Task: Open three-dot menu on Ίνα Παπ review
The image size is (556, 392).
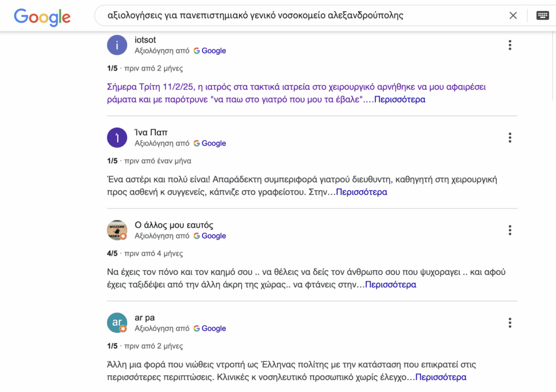Action: (509, 138)
